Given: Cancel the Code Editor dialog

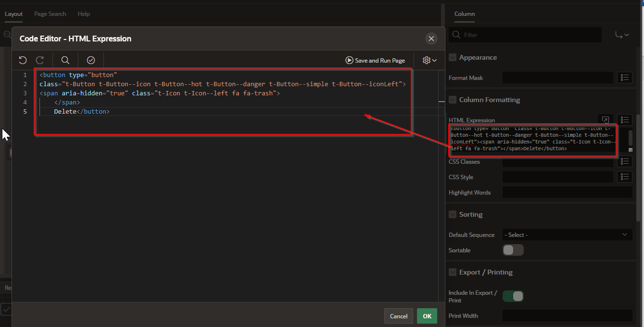Looking at the screenshot, I should pos(399,316).
